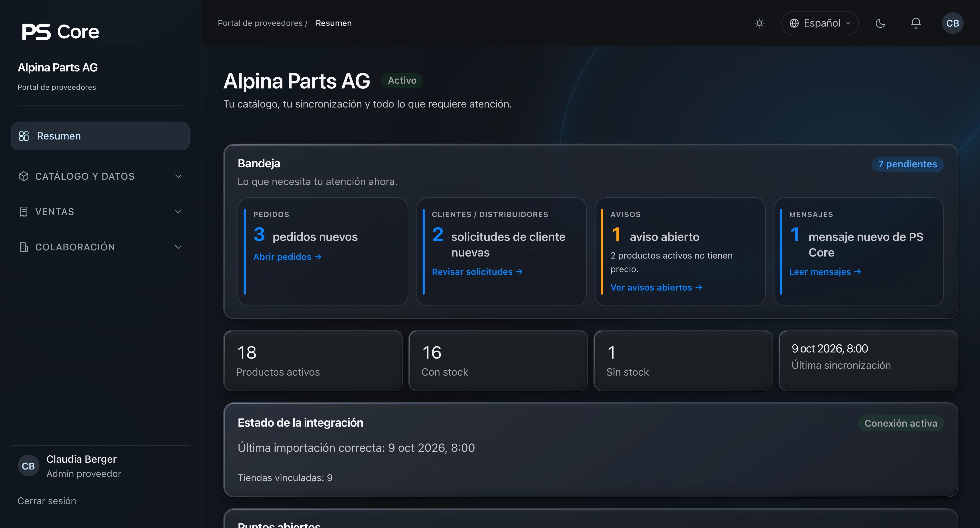The image size is (980, 528).
Task: Click the Colaboración building icon
Action: coord(24,247)
